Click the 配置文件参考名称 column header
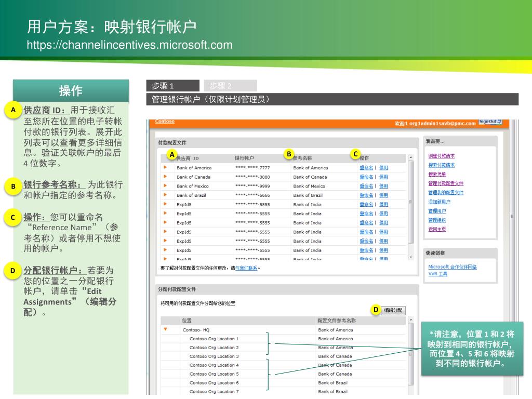532x399 pixels. [337, 320]
